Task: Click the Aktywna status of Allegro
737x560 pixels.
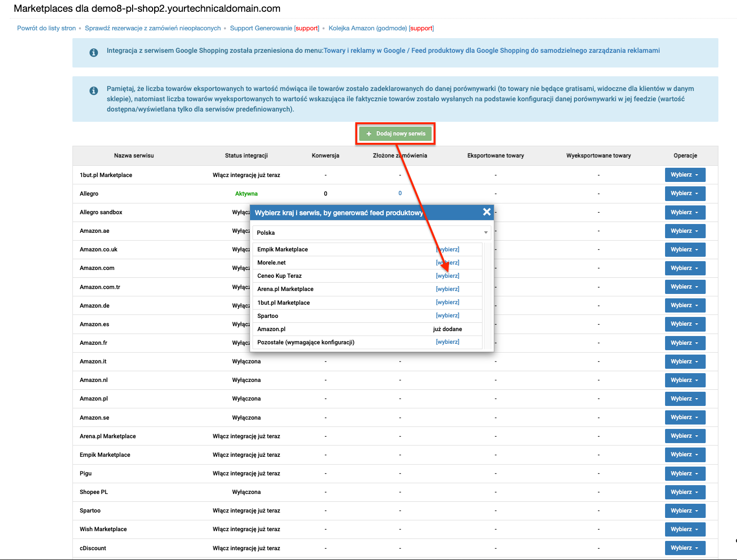Action: [246, 194]
